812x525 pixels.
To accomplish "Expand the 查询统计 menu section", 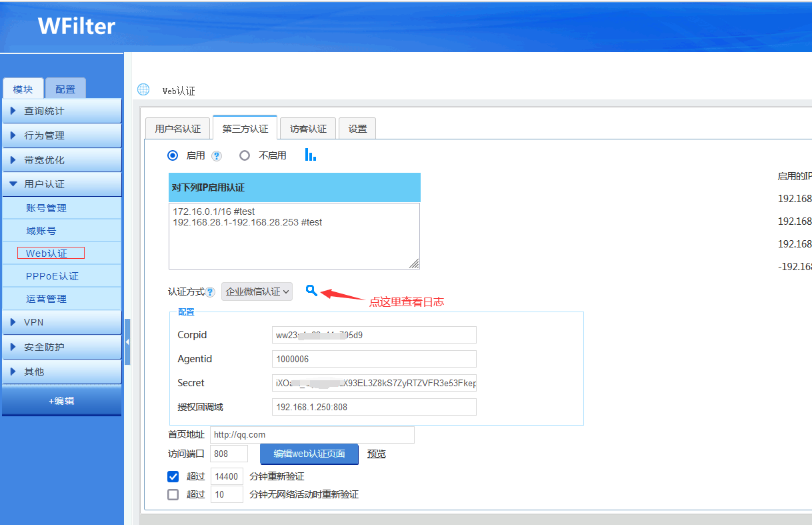I will pos(61,111).
